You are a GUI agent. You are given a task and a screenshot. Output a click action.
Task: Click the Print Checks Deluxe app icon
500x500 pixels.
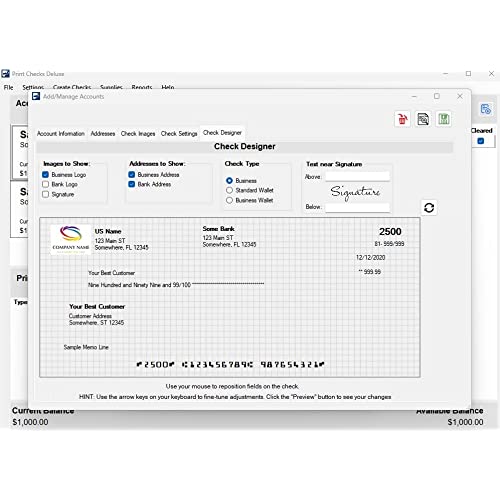(x=5, y=73)
